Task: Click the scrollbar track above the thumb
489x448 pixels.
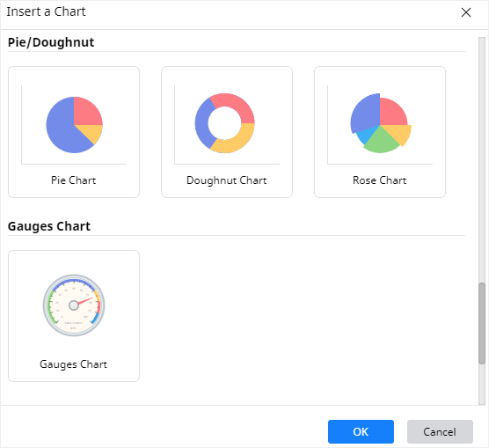Action: click(482, 160)
